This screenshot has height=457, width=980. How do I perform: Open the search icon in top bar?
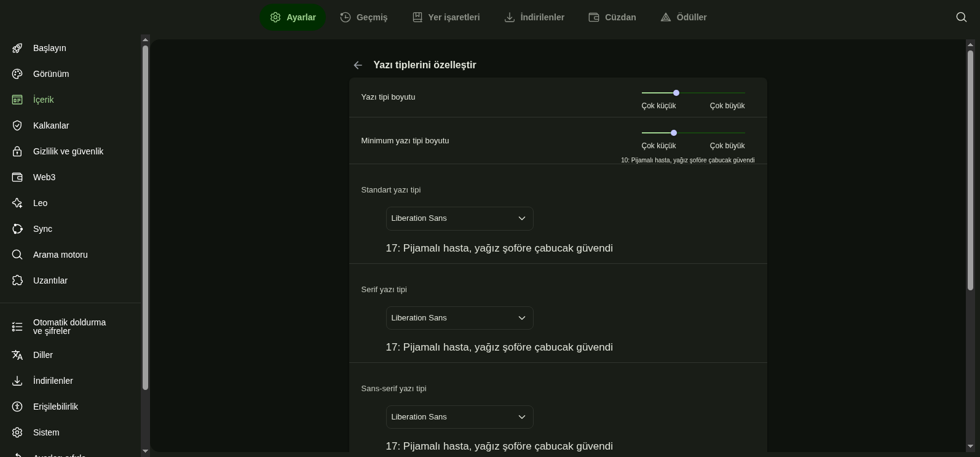962,17
